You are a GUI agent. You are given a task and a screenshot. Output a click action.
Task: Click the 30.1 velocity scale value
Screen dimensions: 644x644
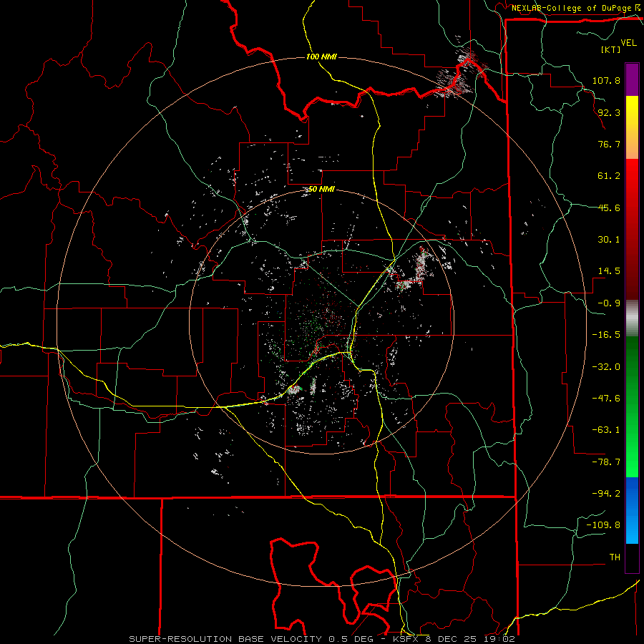pos(609,240)
